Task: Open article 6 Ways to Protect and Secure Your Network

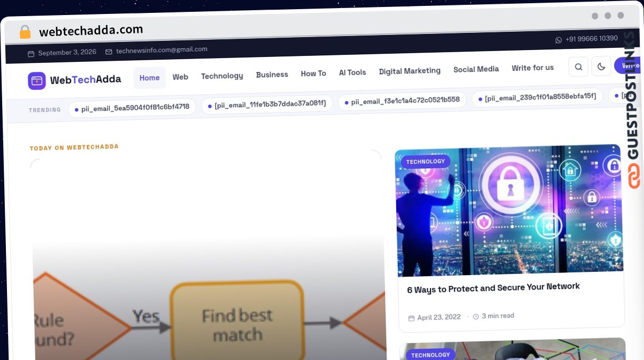Action: [493, 288]
